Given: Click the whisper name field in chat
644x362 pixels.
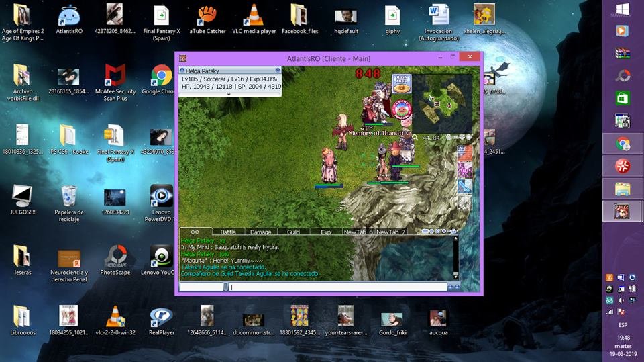Looking at the screenshot, I should (202, 287).
